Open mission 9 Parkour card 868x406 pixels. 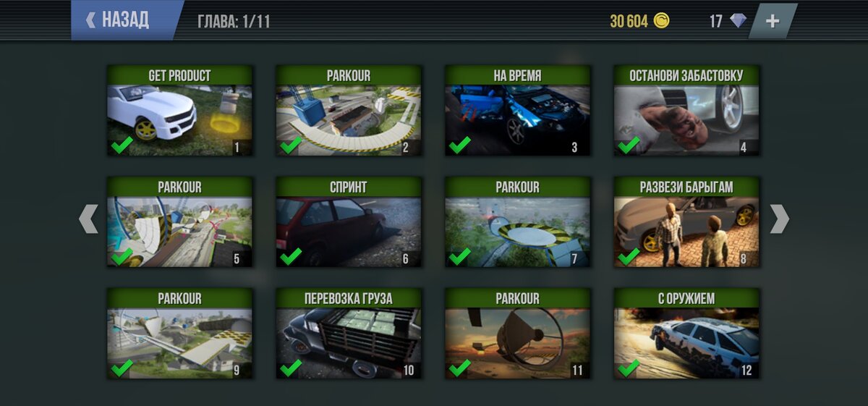point(180,334)
